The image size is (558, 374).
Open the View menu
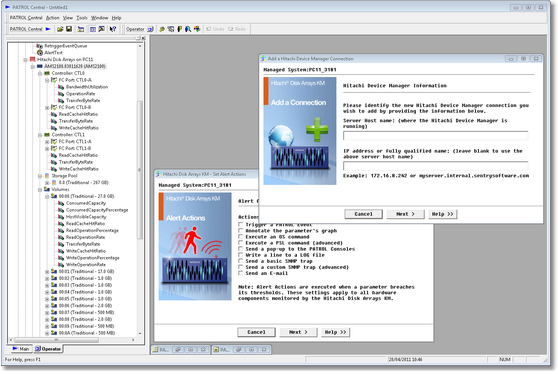coord(68,18)
